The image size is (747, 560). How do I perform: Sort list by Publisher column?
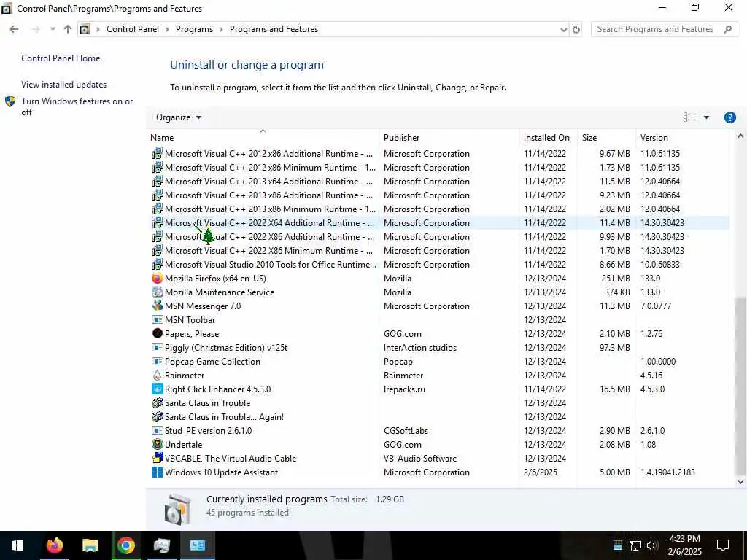pyautogui.click(x=449, y=138)
